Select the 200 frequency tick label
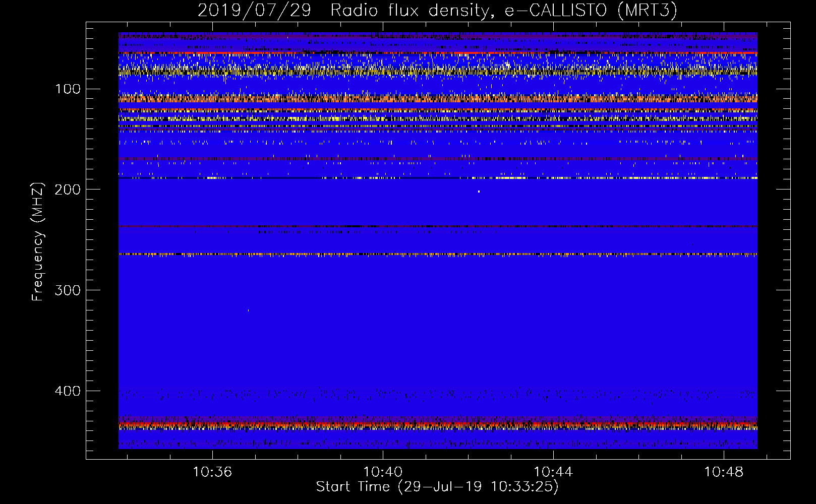816x504 pixels. tap(68, 190)
